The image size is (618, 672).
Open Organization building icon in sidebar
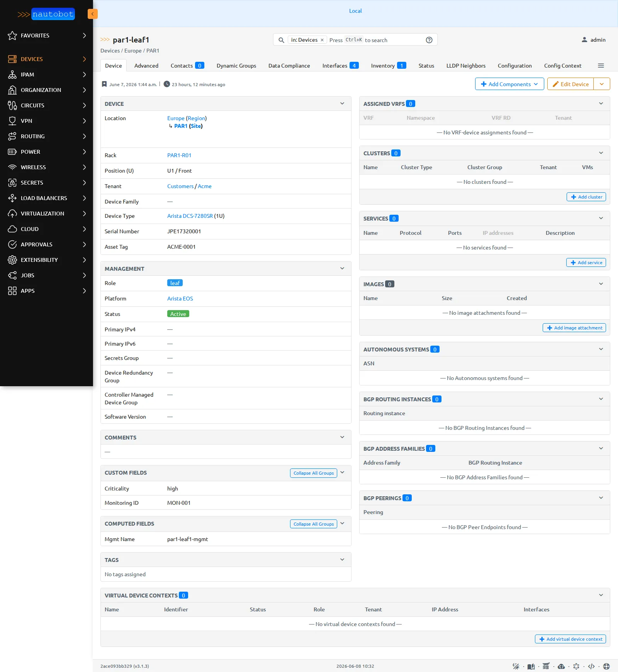[x=12, y=90]
